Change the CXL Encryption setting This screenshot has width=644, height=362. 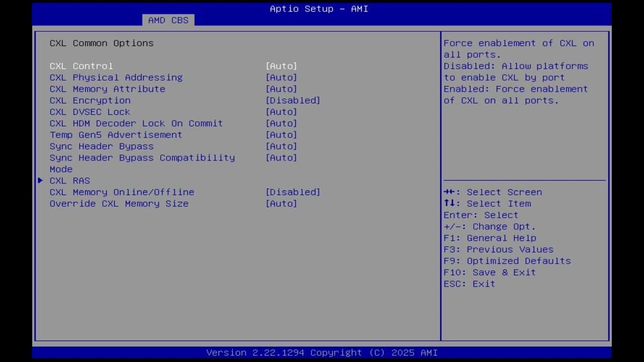pos(90,100)
